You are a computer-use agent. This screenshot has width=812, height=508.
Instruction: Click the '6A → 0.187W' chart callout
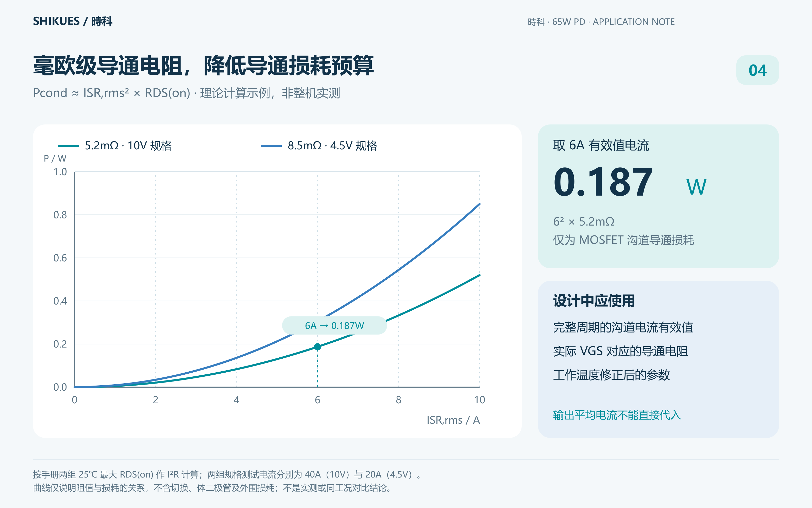334,325
